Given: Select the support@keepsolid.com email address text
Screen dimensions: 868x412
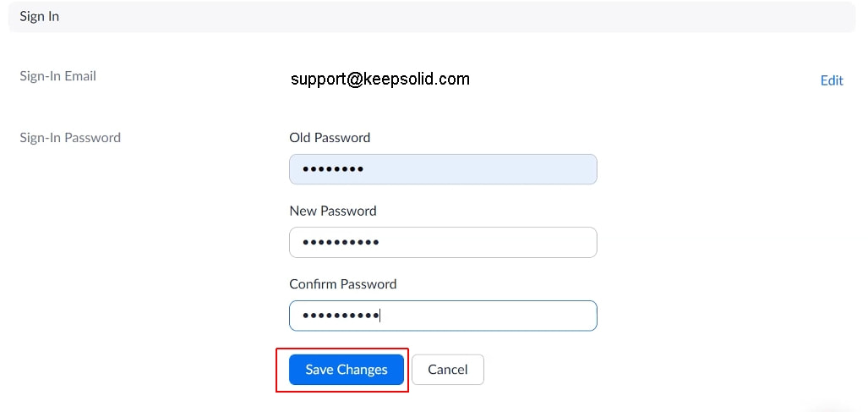Looking at the screenshot, I should coord(379,79).
